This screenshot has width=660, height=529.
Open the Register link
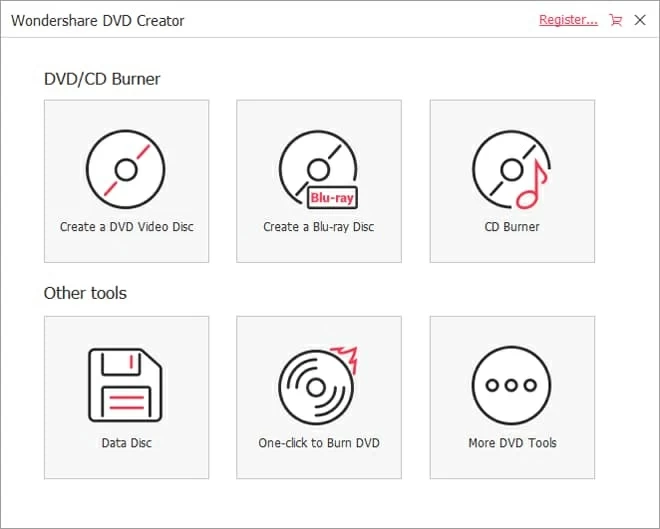pos(568,20)
